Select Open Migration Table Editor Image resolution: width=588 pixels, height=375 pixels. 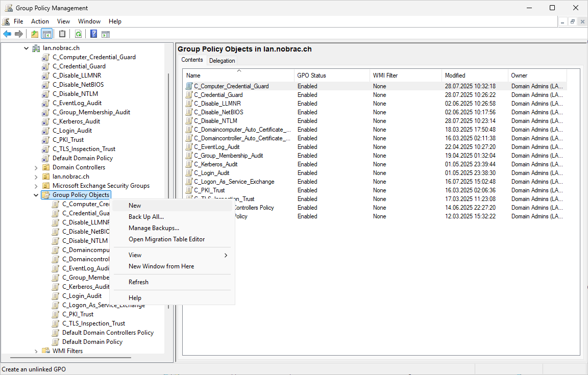pos(172,239)
